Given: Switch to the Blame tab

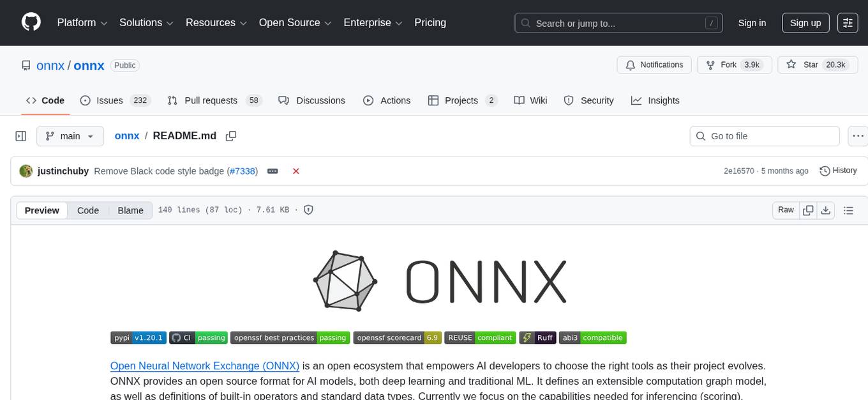Looking at the screenshot, I should [130, 210].
